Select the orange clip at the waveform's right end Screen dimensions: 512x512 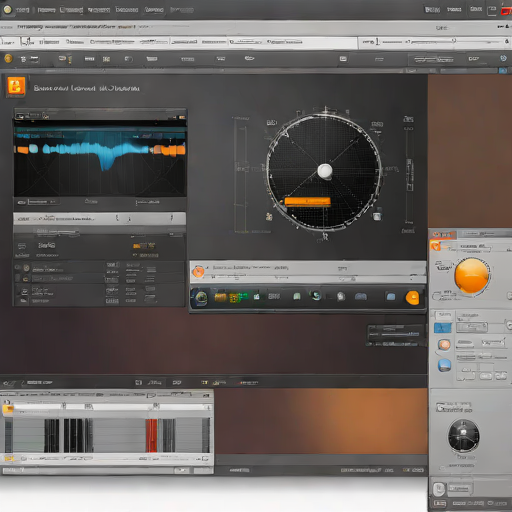pyautogui.click(x=169, y=150)
